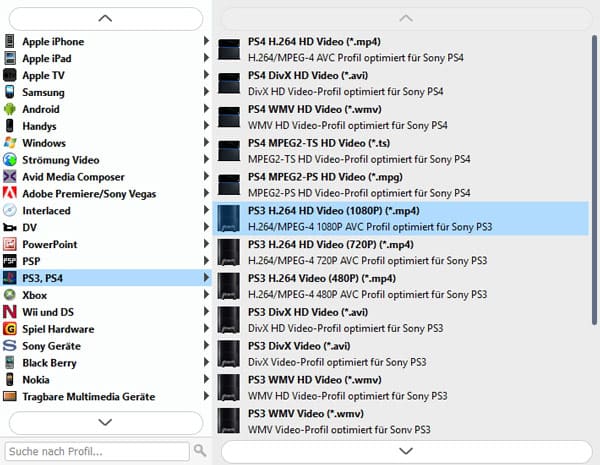
Task: Click the Apple iPhone device icon
Action: [x=10, y=42]
